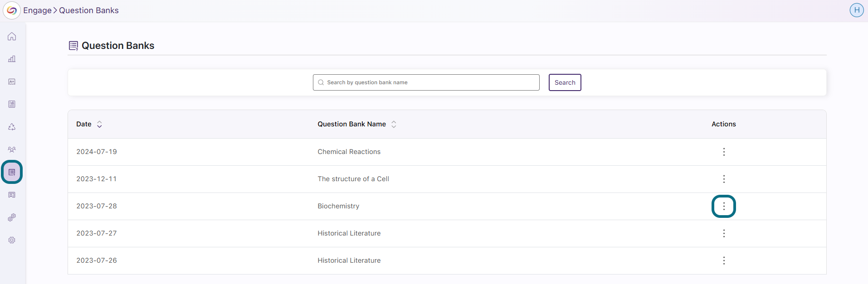Click the A+ grade card sidebar icon
This screenshot has height=284, width=868.
(x=12, y=82)
